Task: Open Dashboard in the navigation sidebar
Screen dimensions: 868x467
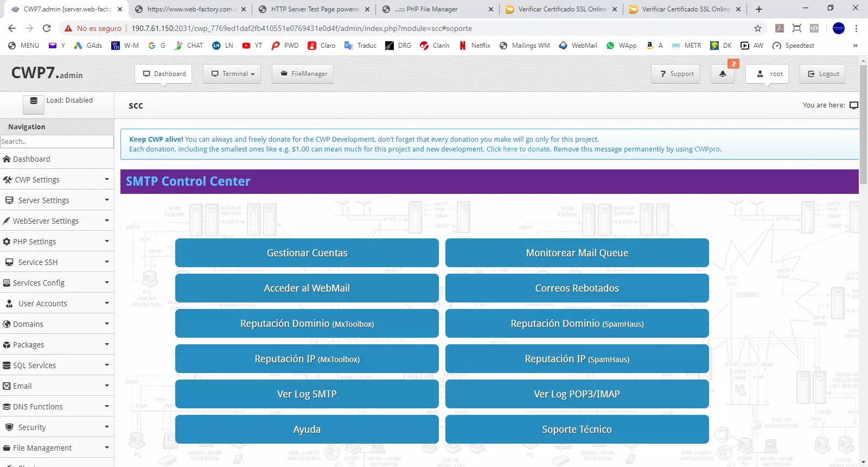Action: click(31, 159)
